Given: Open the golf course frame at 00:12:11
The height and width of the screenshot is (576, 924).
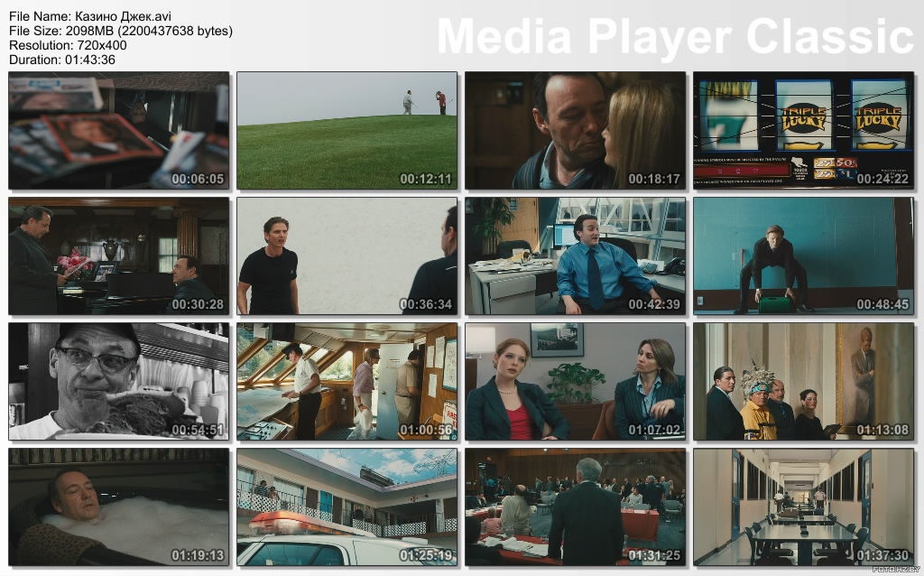Looking at the screenshot, I should tap(346, 130).
